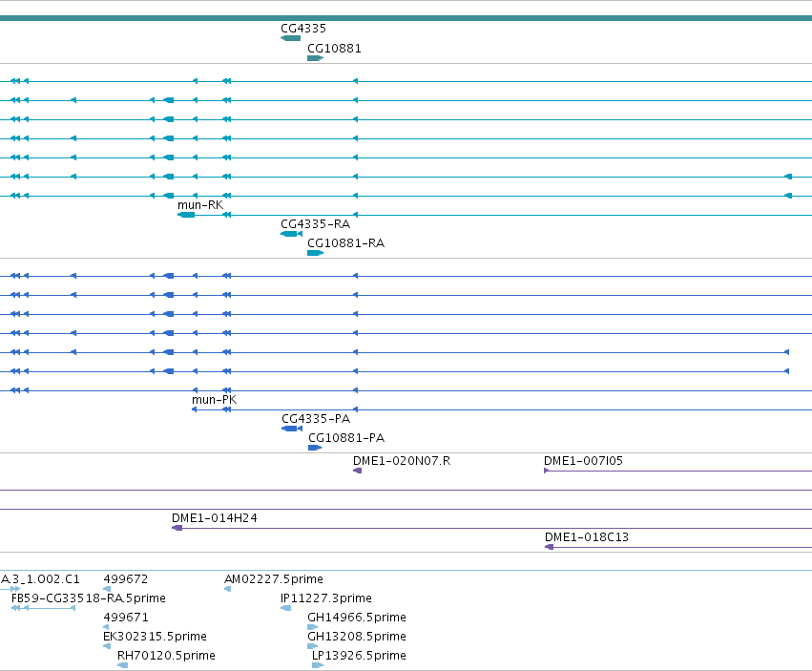
Task: Select the EK302315.5prime EST glyph
Action: pyautogui.click(x=107, y=646)
